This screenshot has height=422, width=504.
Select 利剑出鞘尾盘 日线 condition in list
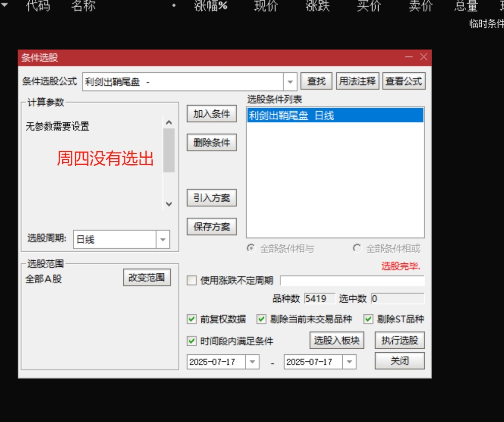click(335, 115)
